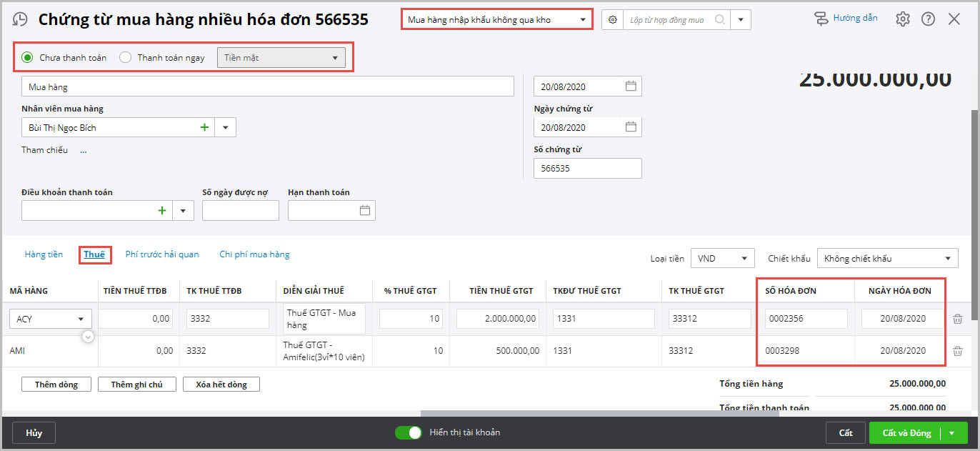Click the Thêm dòng button
Screen dimensions: 980x451
coord(56,385)
